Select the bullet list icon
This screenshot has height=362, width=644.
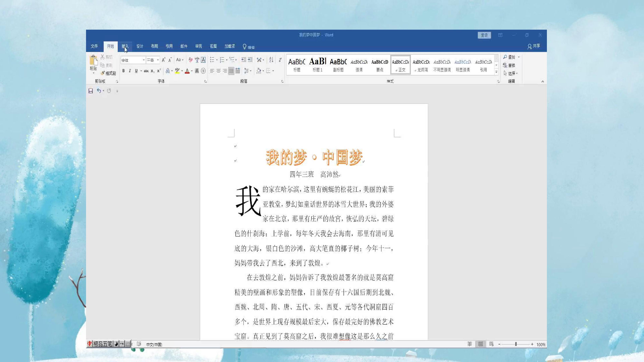pos(212,60)
